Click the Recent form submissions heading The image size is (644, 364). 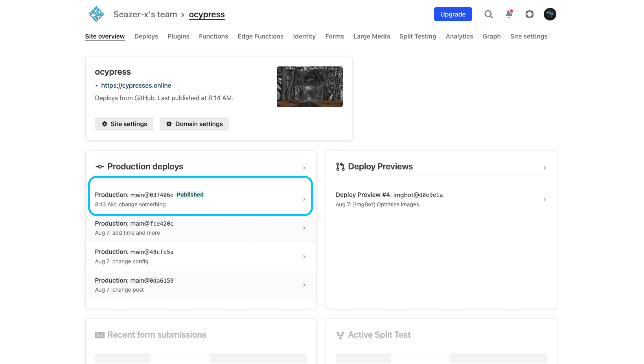(x=157, y=335)
